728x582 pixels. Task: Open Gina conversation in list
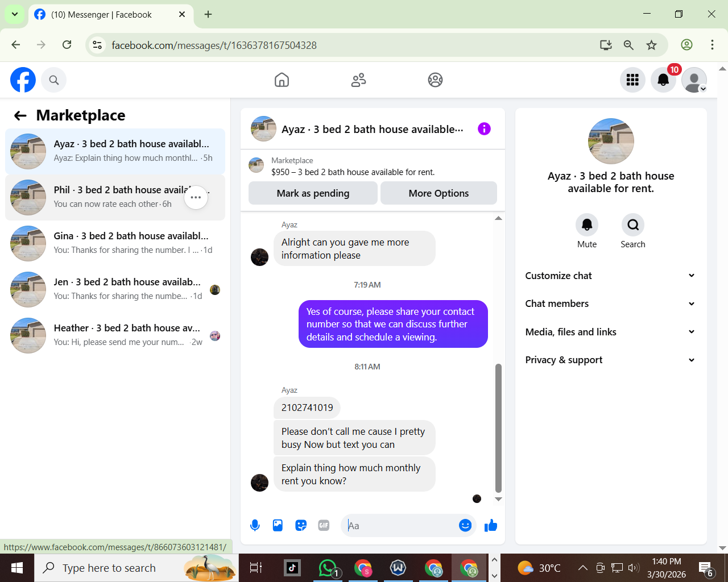coord(115,243)
